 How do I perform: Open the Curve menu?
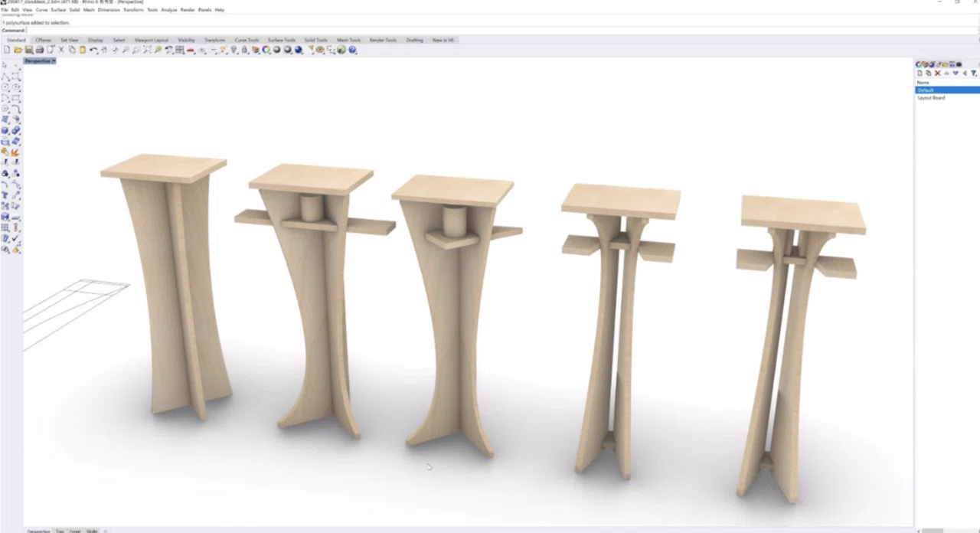[x=41, y=10]
